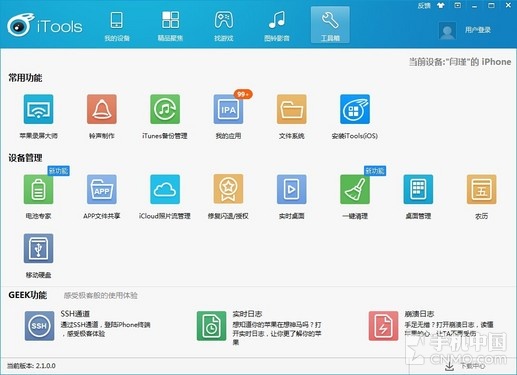The image size is (517, 375).
Task: Open the 找游戏 games tab
Action: pyautogui.click(x=224, y=26)
